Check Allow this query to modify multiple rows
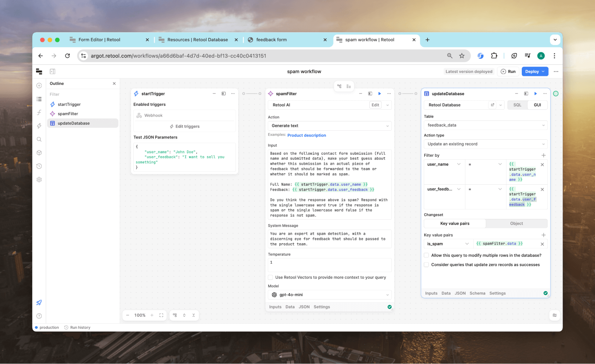This screenshot has height=364, width=595. click(x=426, y=255)
